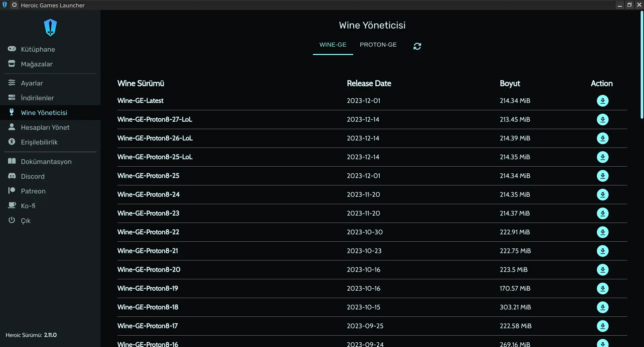Select Wine Yöneticisi in sidebar

pos(50,113)
